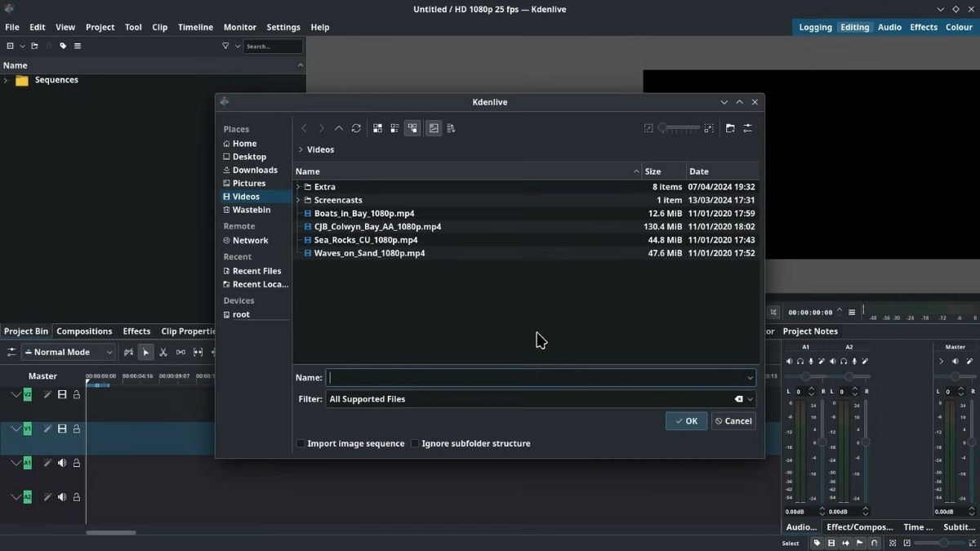Create a new folder in dialog
Screen dimensions: 980x551
tap(730, 128)
